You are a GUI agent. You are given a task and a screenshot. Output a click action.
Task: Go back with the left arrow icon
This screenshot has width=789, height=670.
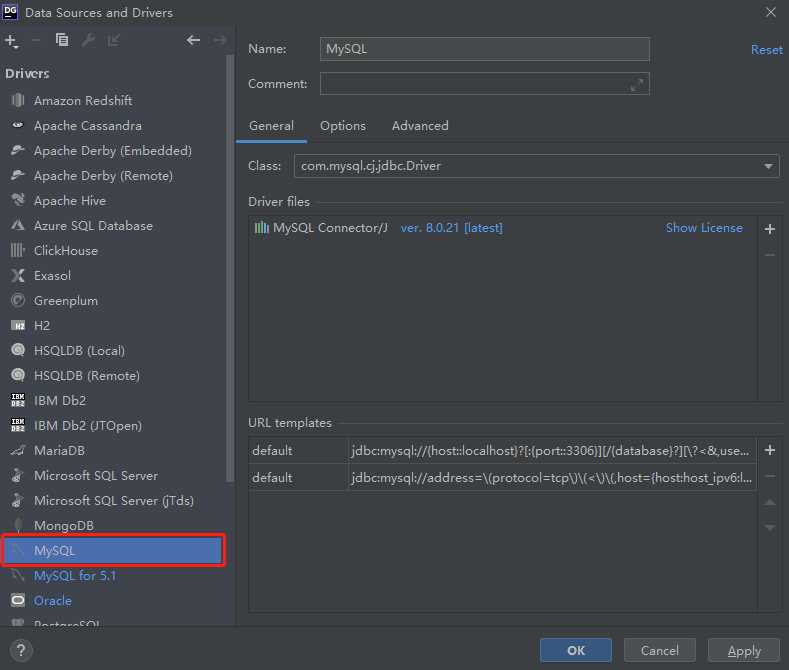pos(193,40)
